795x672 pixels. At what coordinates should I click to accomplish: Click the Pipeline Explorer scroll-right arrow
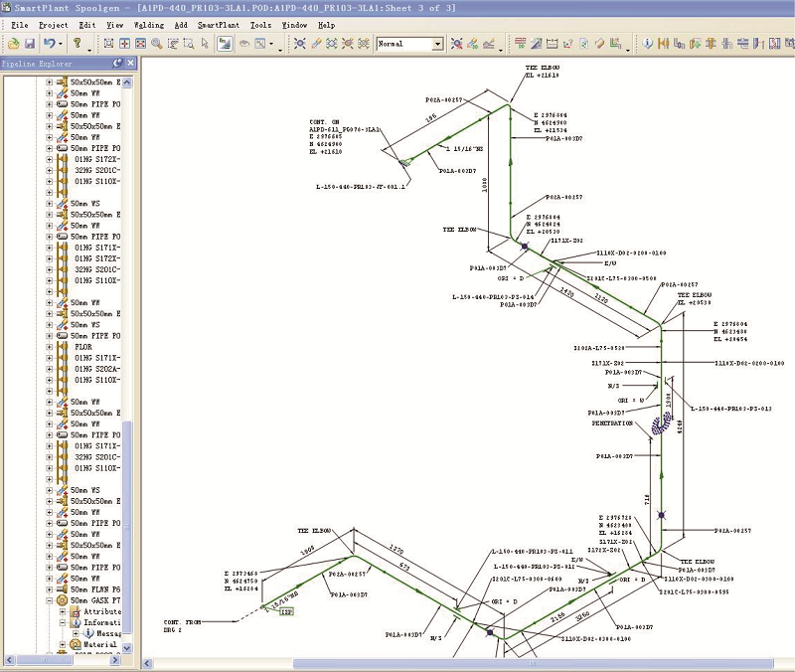pyautogui.click(x=115, y=660)
